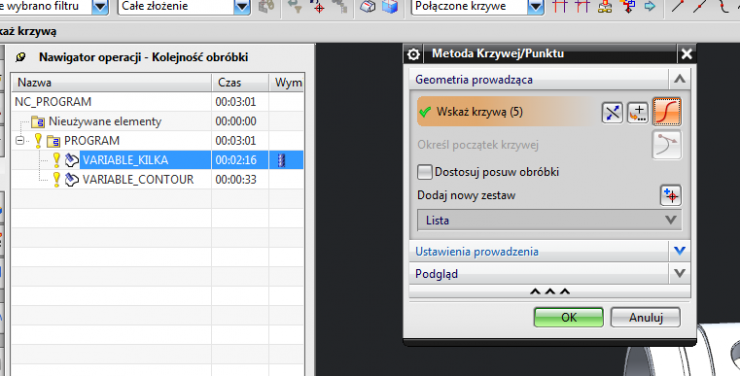740x376 pixels.
Task: Click the light blue right arrow icon
Action: point(650,7)
